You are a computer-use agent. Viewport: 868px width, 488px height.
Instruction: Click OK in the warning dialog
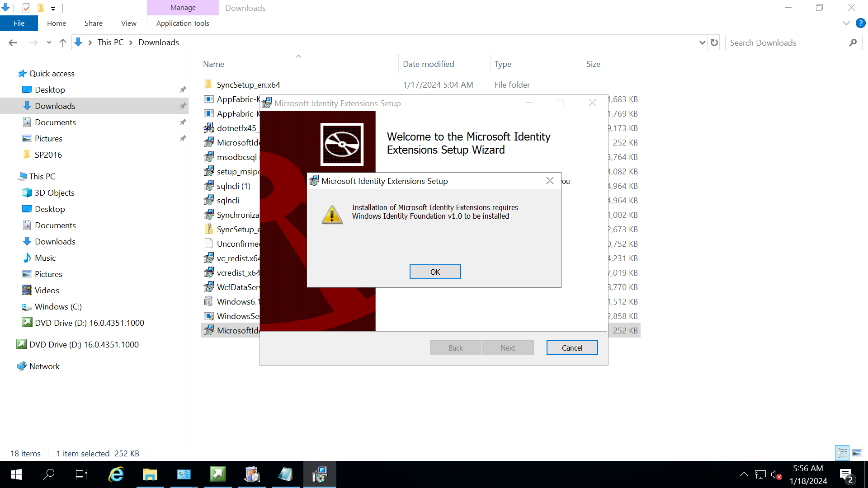click(435, 272)
